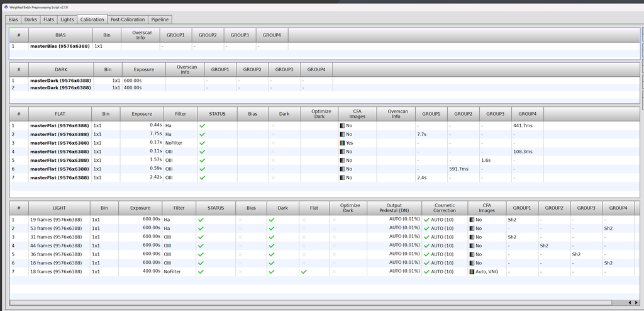Screen dimensions: 644x311
Task: Click status checkmark of the NoFilter 0.17s masterFlat
Action: tap(202, 143)
